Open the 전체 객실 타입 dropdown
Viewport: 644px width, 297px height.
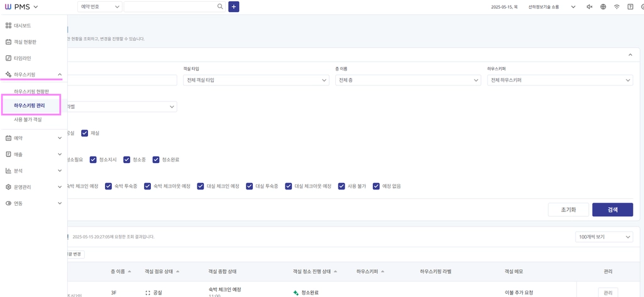256,80
